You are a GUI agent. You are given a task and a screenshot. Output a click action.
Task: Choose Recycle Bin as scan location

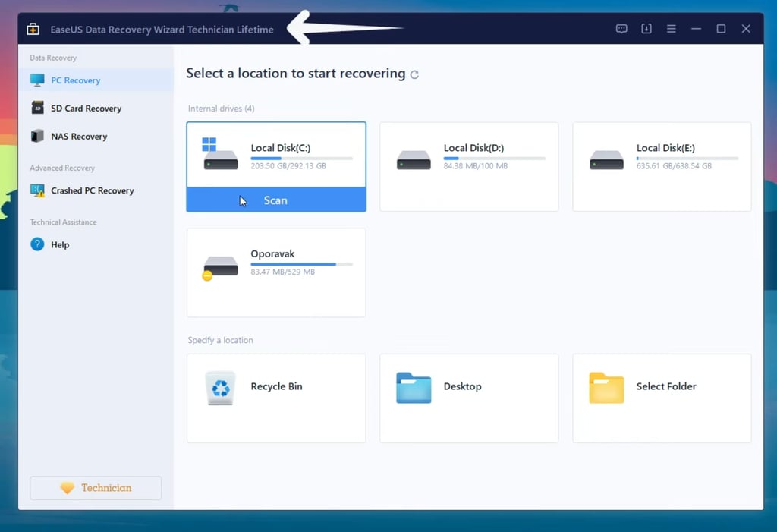coord(276,398)
